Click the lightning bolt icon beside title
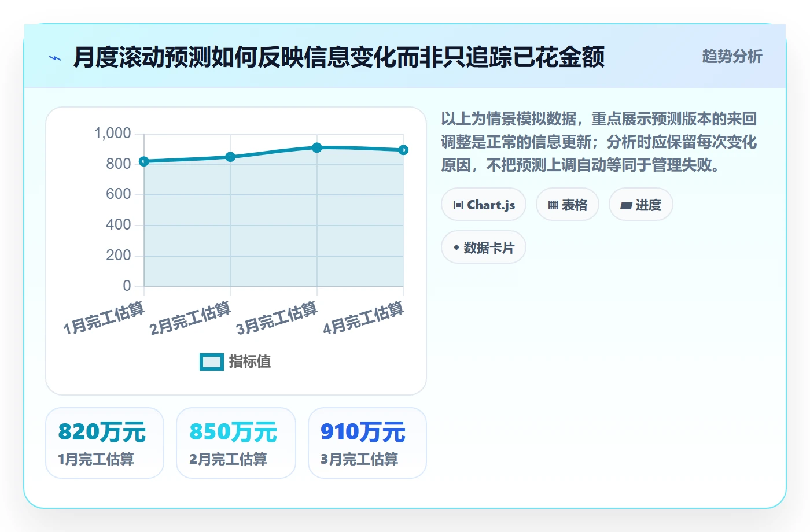 (x=55, y=58)
